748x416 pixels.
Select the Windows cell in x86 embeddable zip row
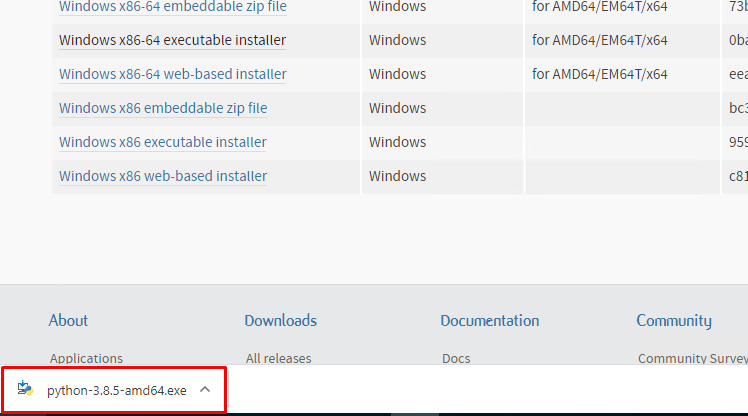point(397,108)
